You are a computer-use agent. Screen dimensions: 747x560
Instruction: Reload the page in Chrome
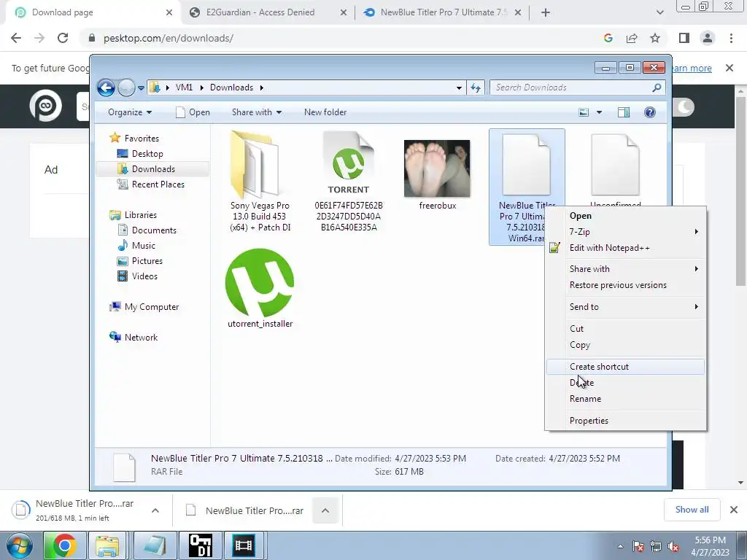coord(63,38)
